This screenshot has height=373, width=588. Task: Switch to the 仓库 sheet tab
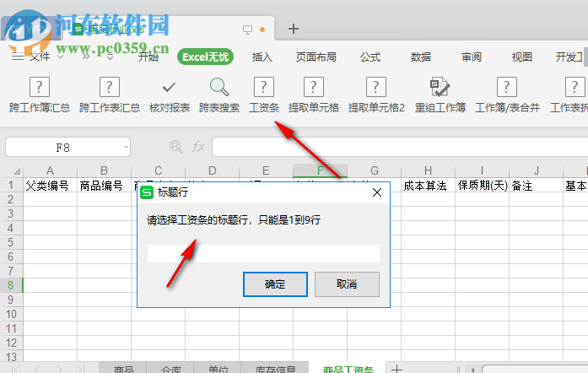[x=170, y=369]
